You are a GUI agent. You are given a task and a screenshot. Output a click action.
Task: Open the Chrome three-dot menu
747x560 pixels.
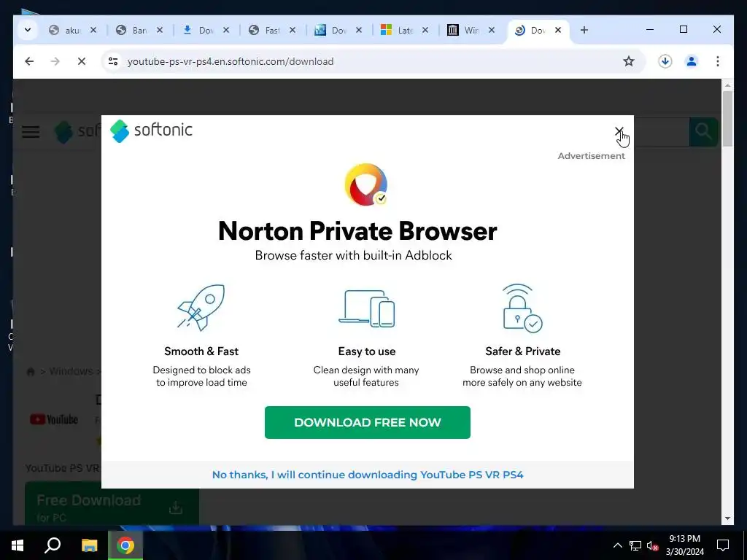click(x=718, y=61)
